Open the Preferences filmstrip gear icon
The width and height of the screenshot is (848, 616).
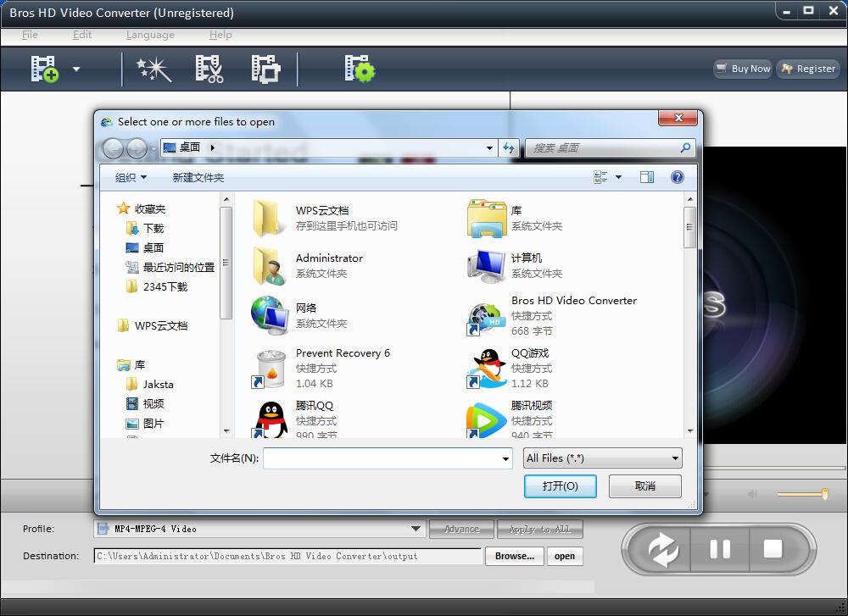tap(360, 69)
